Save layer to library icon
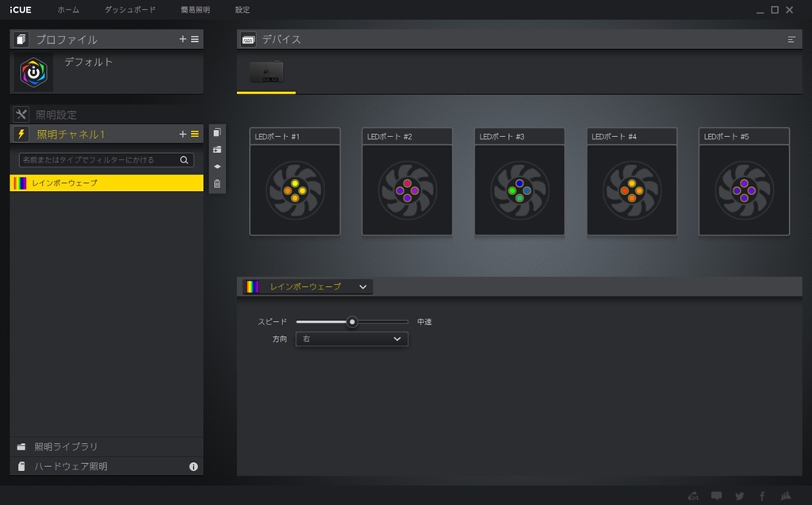Screen dimensions: 812x505 [217, 150]
